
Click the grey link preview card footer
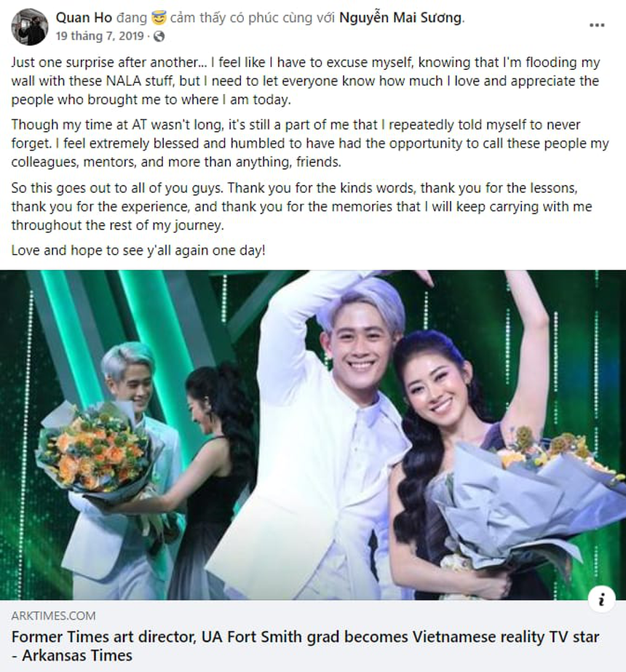pos(313,636)
